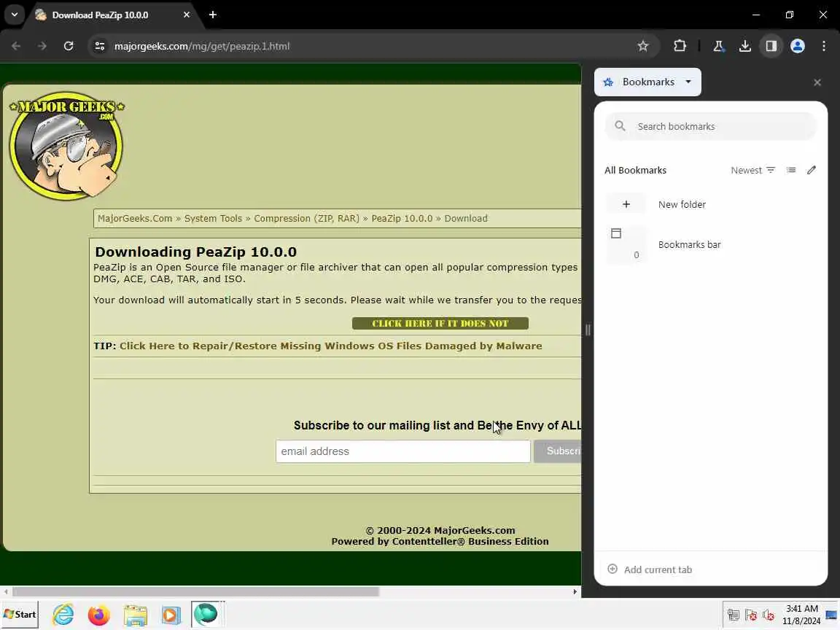Click the Search bookmarks field
This screenshot has height=630, width=840.
tap(710, 126)
